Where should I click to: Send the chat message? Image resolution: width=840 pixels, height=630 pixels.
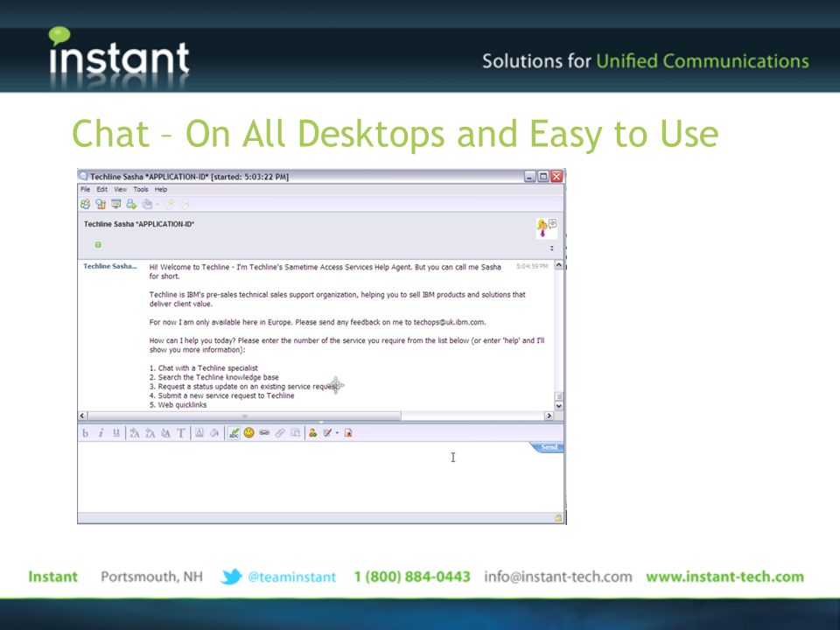pyautogui.click(x=548, y=447)
